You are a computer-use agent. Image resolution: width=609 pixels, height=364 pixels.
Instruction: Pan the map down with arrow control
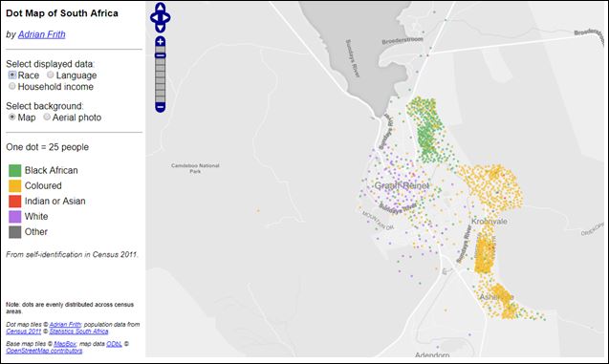tap(161, 27)
